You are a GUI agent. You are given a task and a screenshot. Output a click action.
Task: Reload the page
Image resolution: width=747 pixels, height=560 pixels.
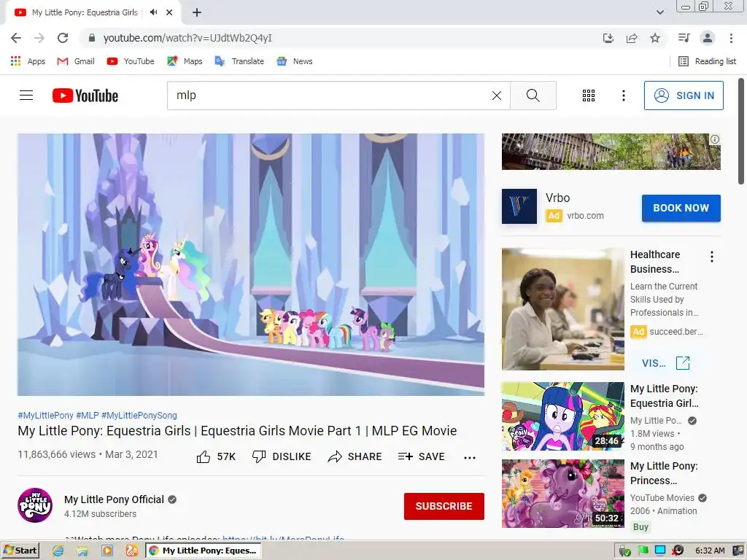(63, 38)
